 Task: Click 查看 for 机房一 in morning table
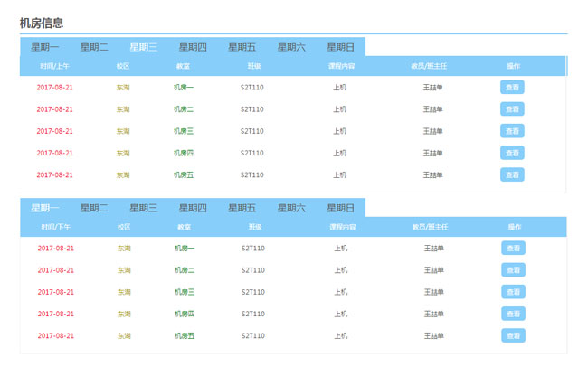(512, 88)
